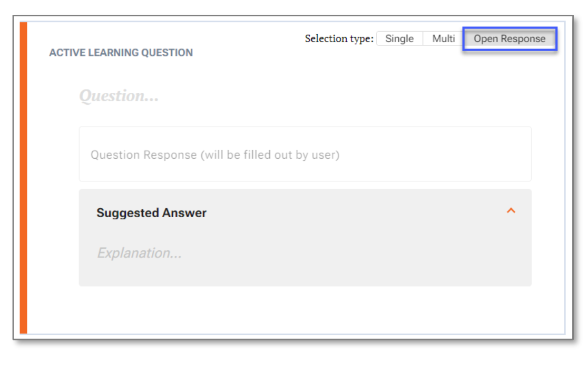Screen dimensions: 588x369
Task: Click the ACTIVE LEARNING QUESTION label
Action: [x=122, y=53]
